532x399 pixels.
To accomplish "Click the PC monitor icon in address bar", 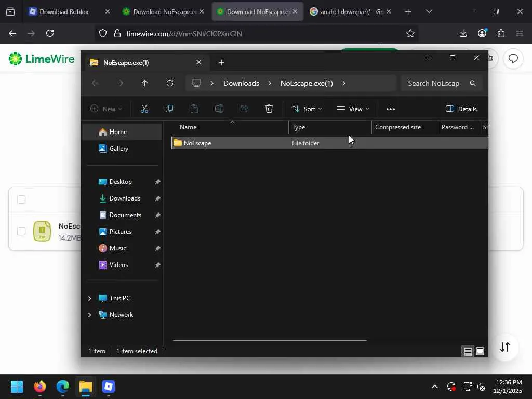I will (x=196, y=83).
